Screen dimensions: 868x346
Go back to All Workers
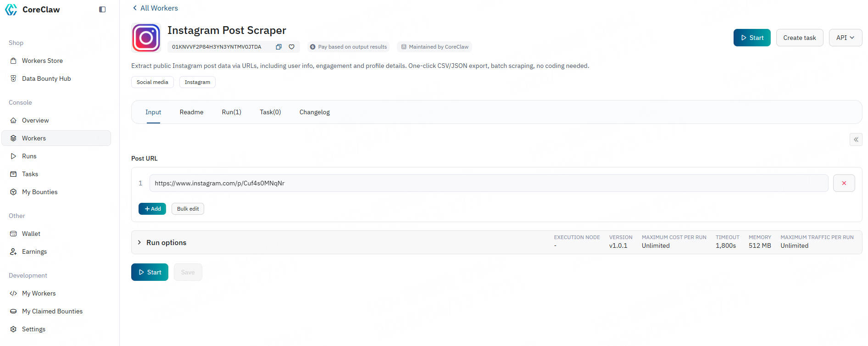[x=155, y=8]
